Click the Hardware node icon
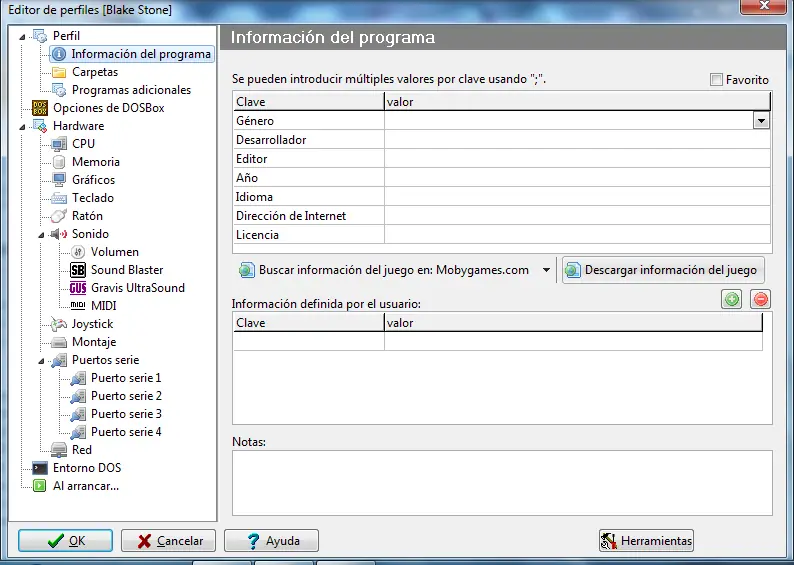 tap(40, 126)
